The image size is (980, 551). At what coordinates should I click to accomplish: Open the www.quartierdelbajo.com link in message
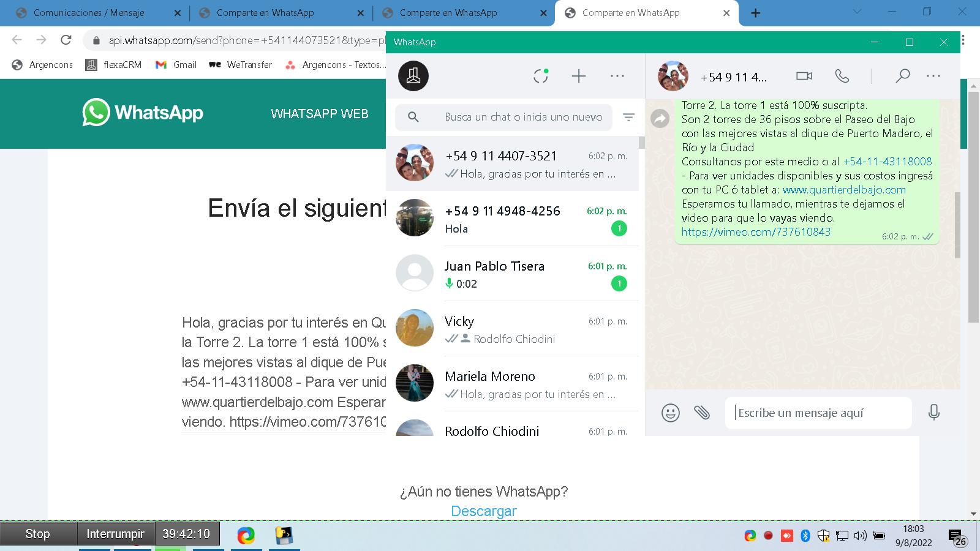(x=844, y=190)
